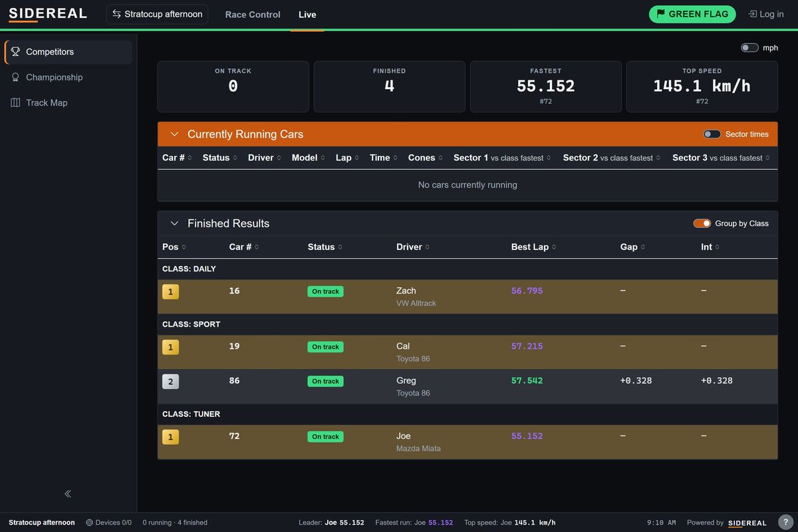Click the gold position badge for car 16

point(170,291)
